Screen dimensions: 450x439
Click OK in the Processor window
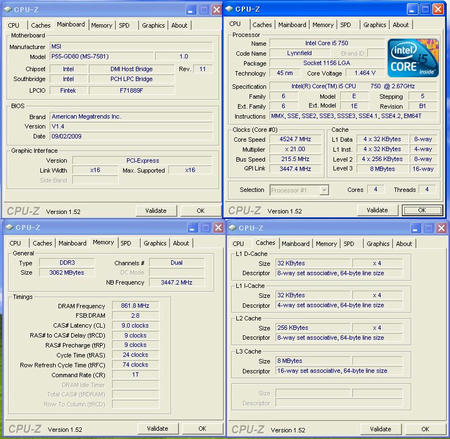click(x=422, y=210)
